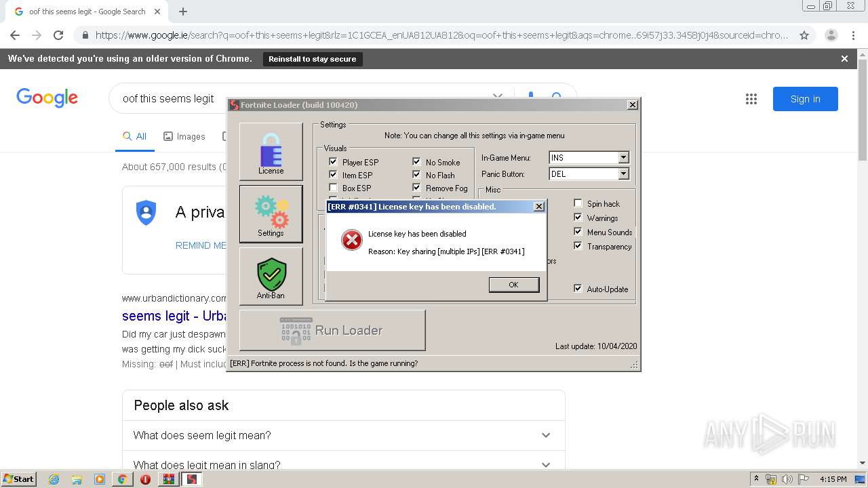The height and width of the screenshot is (488, 868).
Task: Open the Chrome three-dot menu
Action: pyautogui.click(x=853, y=35)
